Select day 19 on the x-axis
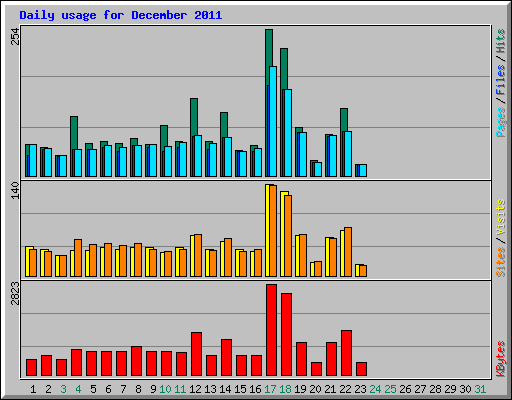The image size is (512, 400). 300,389
